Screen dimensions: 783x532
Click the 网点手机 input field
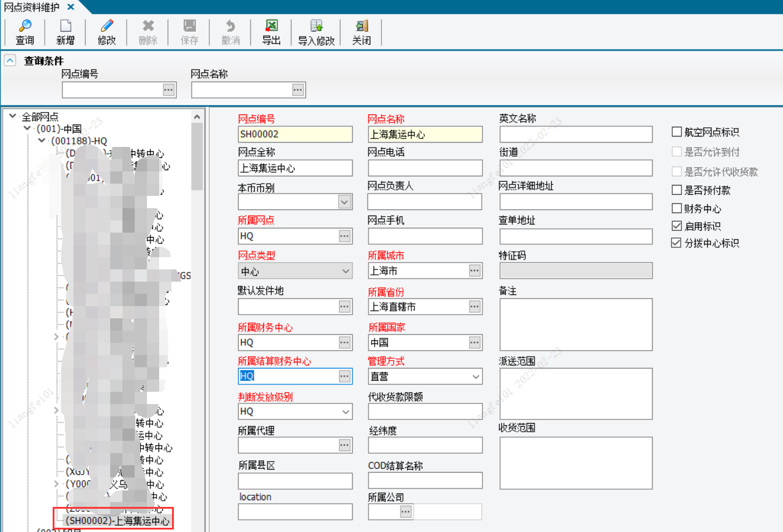pyautogui.click(x=425, y=236)
